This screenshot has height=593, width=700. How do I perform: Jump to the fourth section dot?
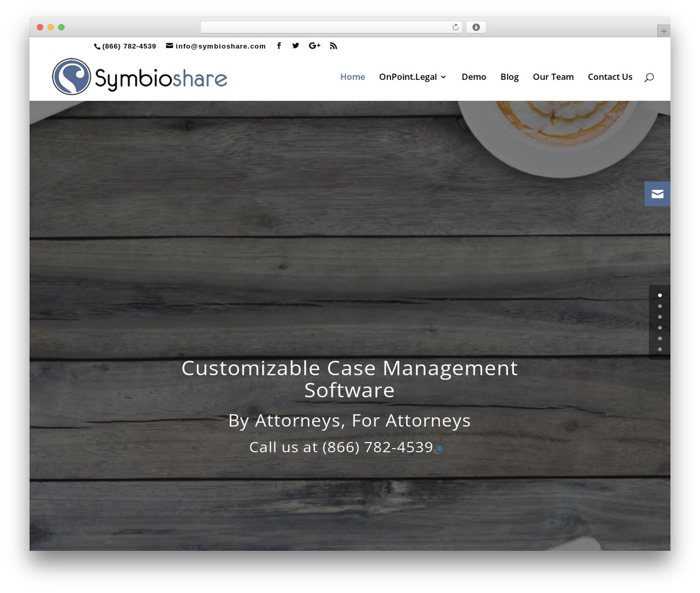[x=660, y=328]
